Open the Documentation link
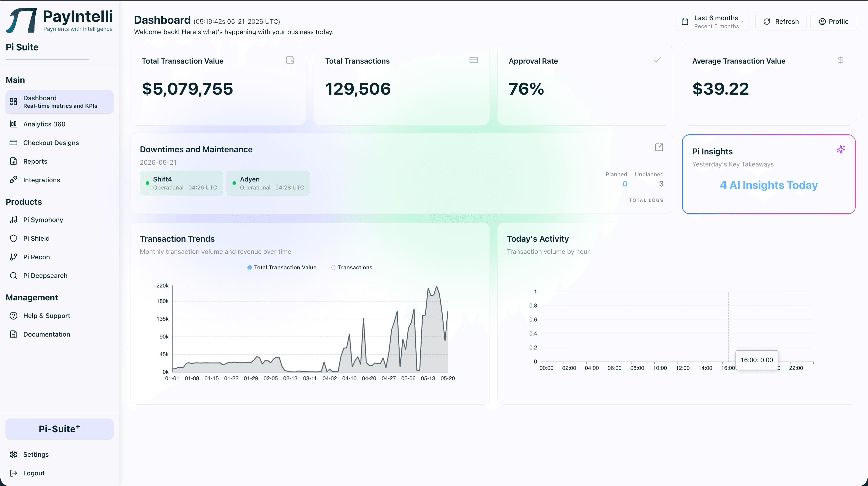This screenshot has height=486, width=868. (x=60, y=334)
